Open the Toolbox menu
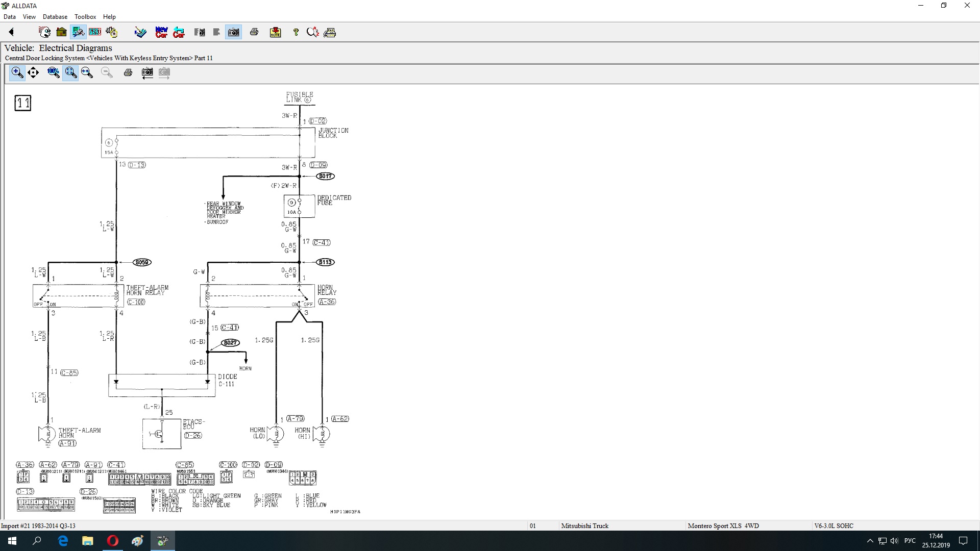The height and width of the screenshot is (551, 980). click(x=85, y=17)
